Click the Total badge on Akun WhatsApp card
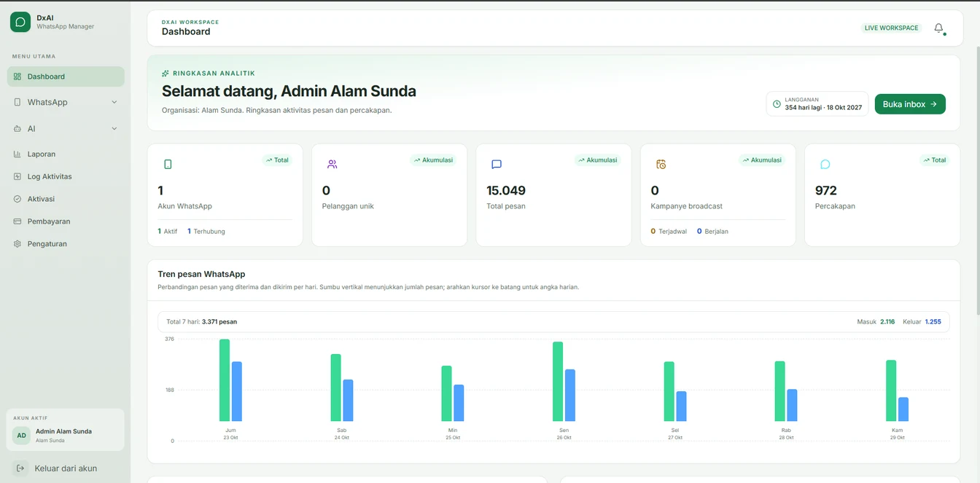Screen dimensions: 980x483 coord(277,160)
